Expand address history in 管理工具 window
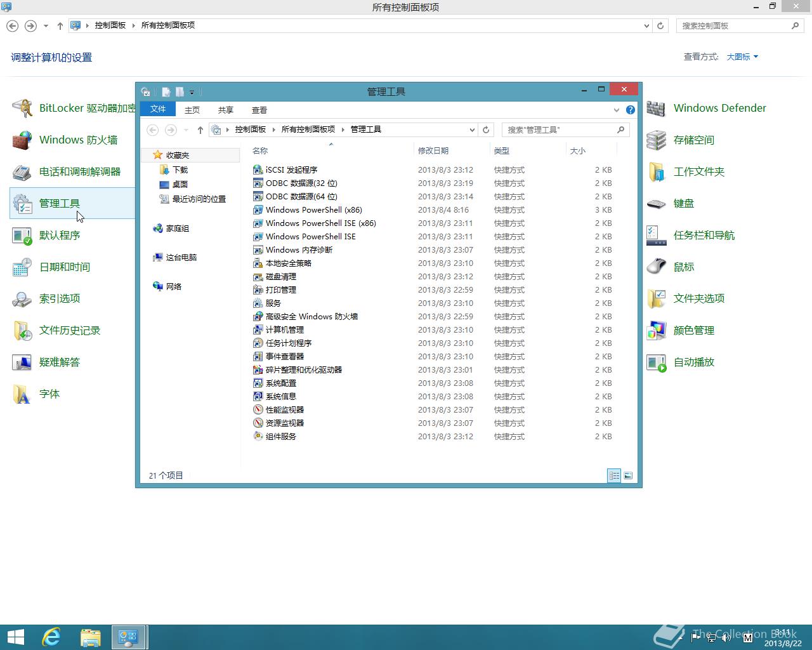Image resolution: width=812 pixels, height=650 pixels. (x=472, y=129)
